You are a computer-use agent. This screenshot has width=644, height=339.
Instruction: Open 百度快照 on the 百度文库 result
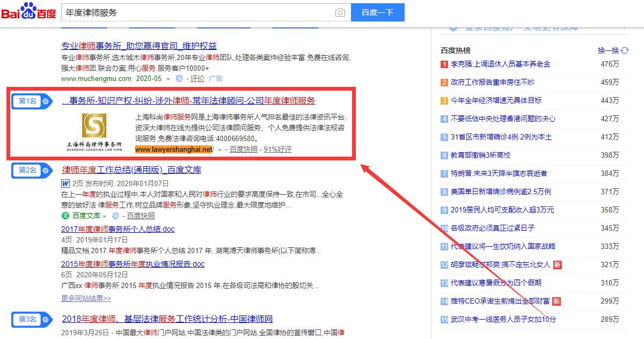tap(141, 216)
